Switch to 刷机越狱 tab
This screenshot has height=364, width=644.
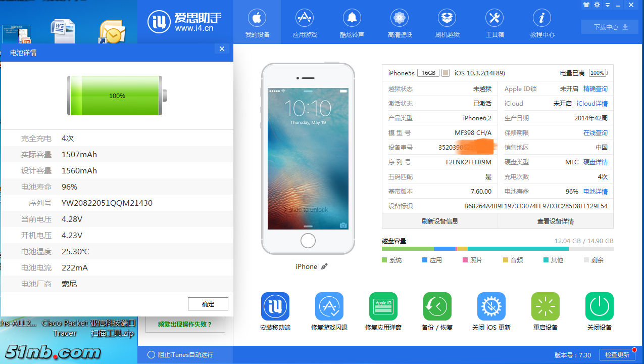point(447,22)
